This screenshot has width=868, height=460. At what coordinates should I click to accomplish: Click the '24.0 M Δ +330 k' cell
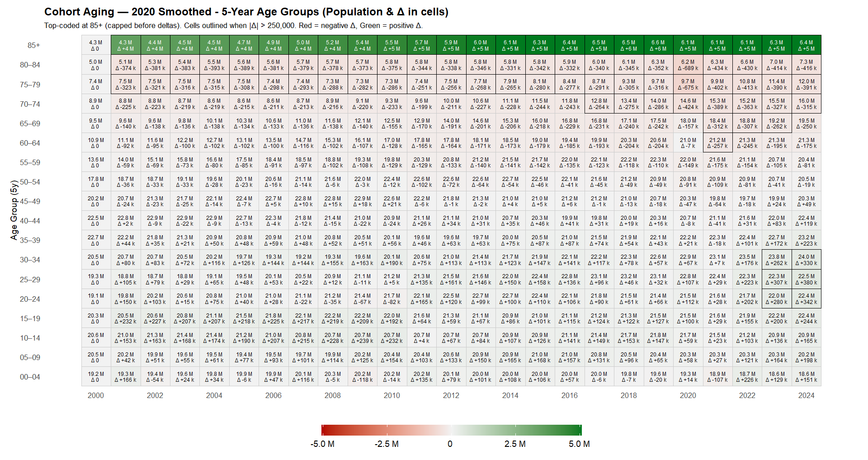point(807,260)
